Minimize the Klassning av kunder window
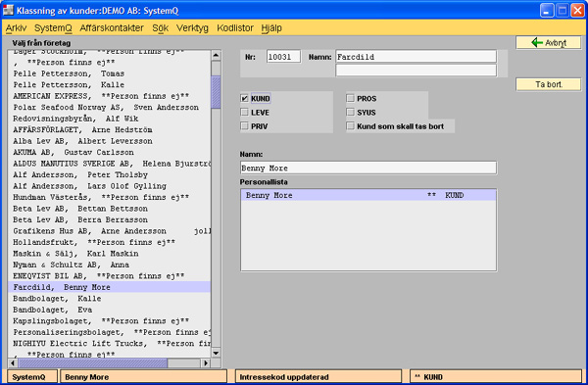 547,11
